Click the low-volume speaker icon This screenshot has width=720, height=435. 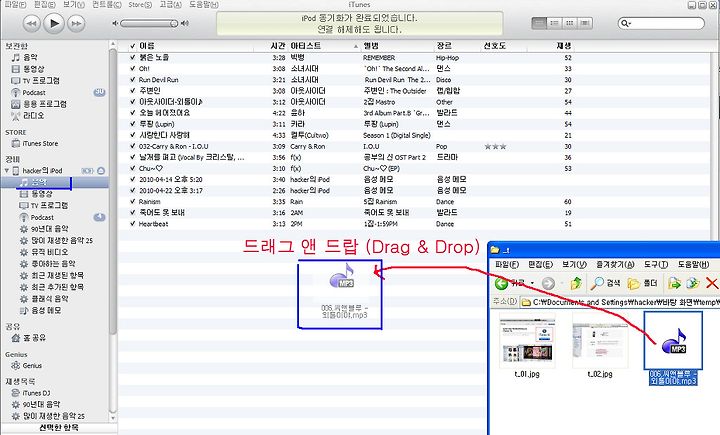[x=115, y=23]
